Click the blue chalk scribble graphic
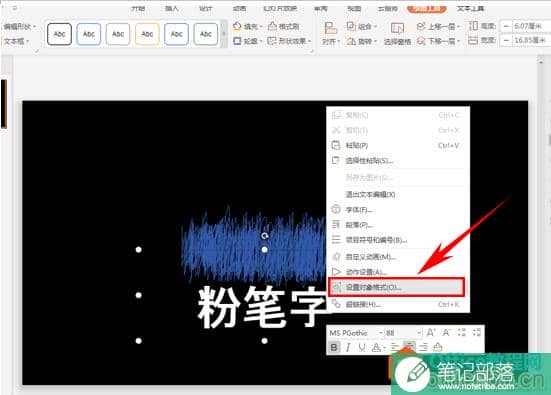This screenshot has width=551, height=395. 253,245
